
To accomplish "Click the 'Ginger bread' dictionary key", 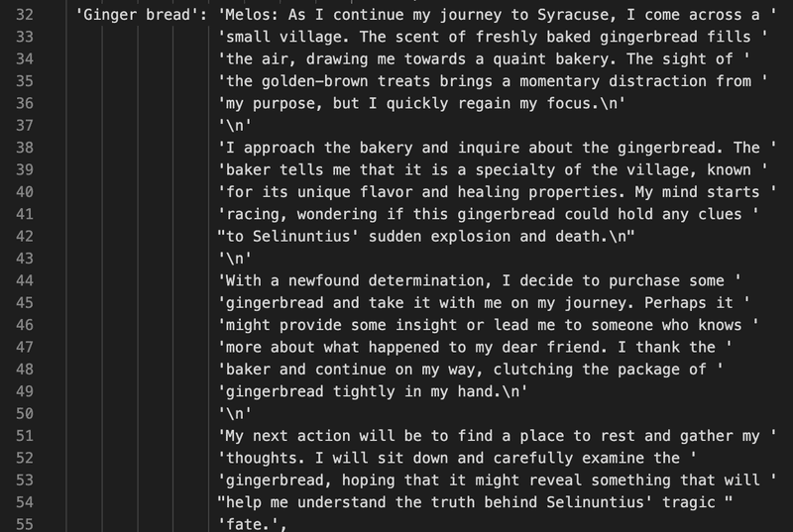I will click(137, 15).
